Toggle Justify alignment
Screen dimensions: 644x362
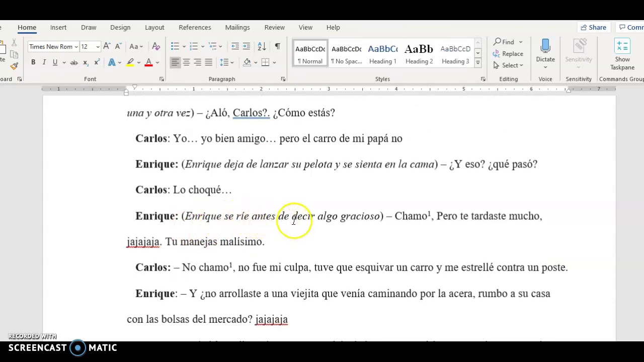pyautogui.click(x=208, y=62)
